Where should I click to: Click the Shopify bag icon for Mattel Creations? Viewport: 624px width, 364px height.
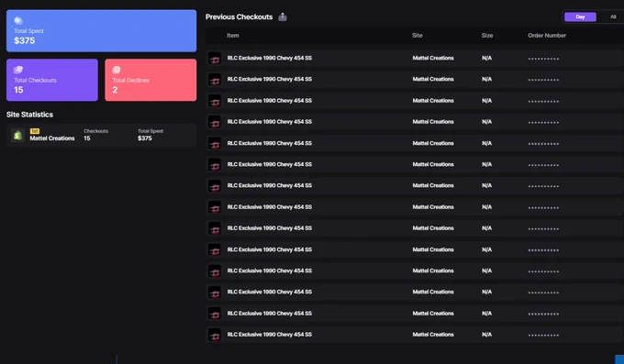point(17,136)
